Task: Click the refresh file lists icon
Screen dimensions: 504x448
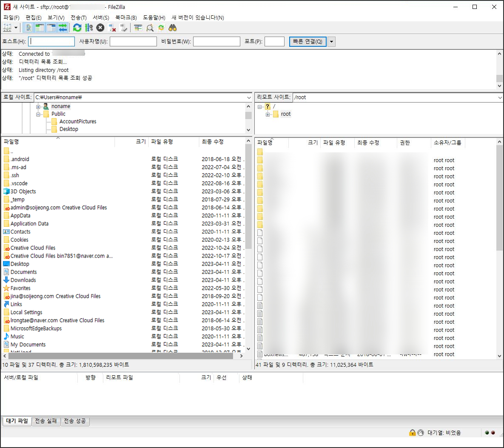Action: click(77, 28)
